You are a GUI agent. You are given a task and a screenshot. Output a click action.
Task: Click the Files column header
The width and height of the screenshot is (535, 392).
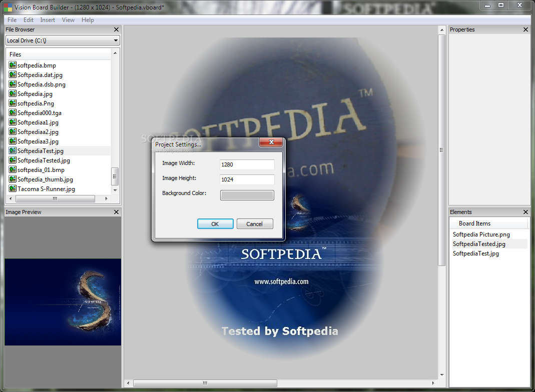point(59,54)
